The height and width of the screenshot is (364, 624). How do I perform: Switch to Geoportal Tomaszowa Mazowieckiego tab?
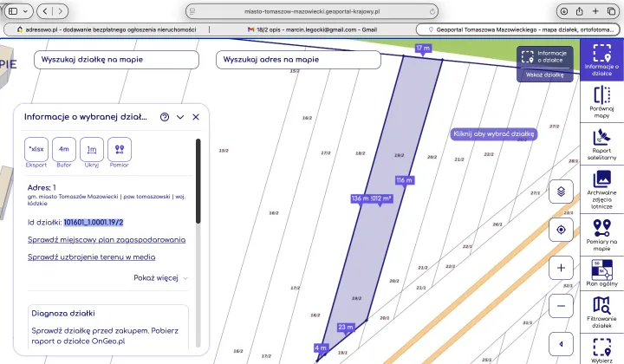click(x=517, y=29)
